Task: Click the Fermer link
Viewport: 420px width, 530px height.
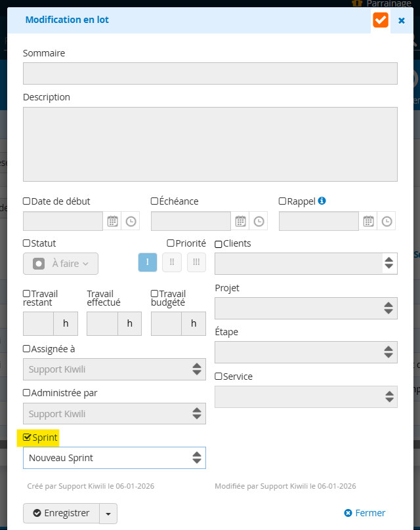Action: (x=365, y=513)
